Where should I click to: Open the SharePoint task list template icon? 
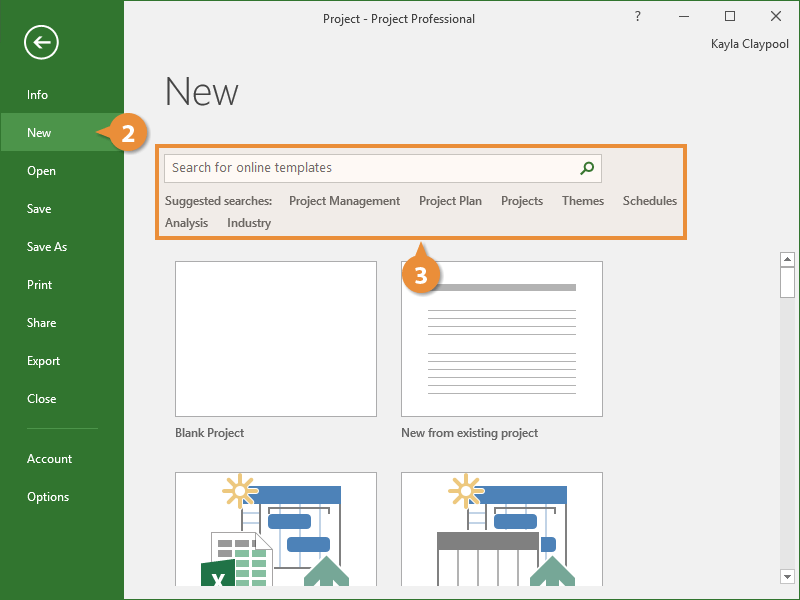(502, 530)
